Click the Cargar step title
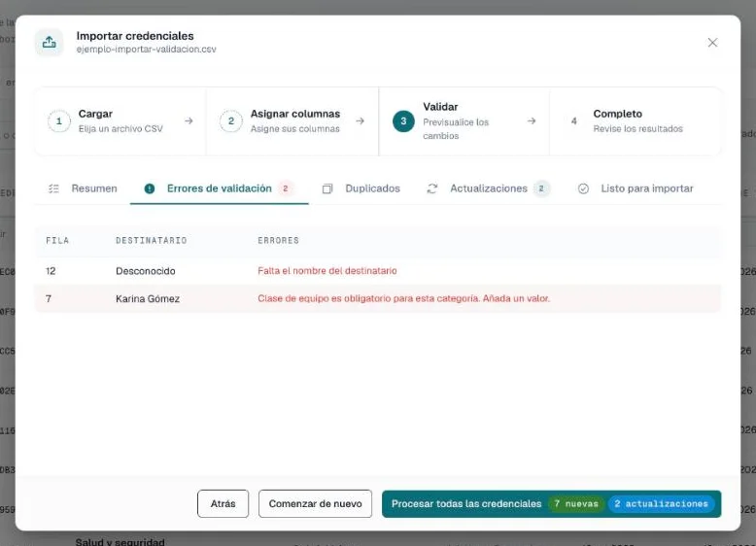 (x=95, y=114)
